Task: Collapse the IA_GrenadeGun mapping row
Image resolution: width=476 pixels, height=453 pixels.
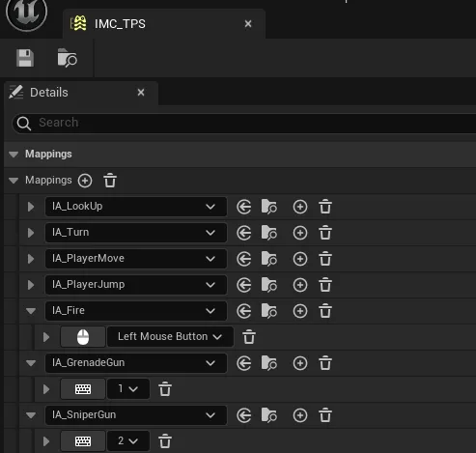Action: (31, 363)
